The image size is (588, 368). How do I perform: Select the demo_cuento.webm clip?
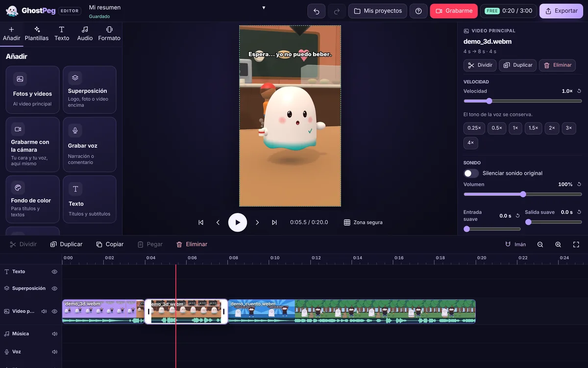pyautogui.click(x=352, y=312)
